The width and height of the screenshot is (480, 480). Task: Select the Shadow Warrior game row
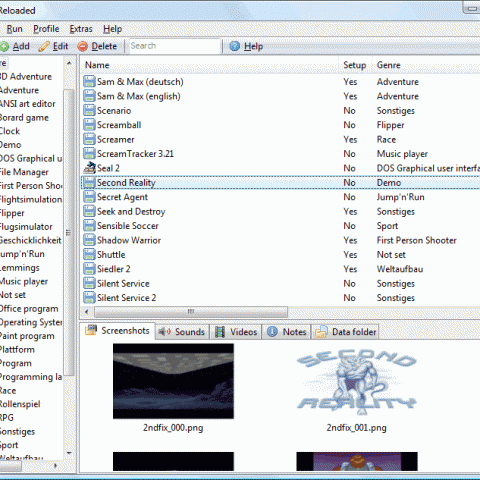tap(281, 240)
